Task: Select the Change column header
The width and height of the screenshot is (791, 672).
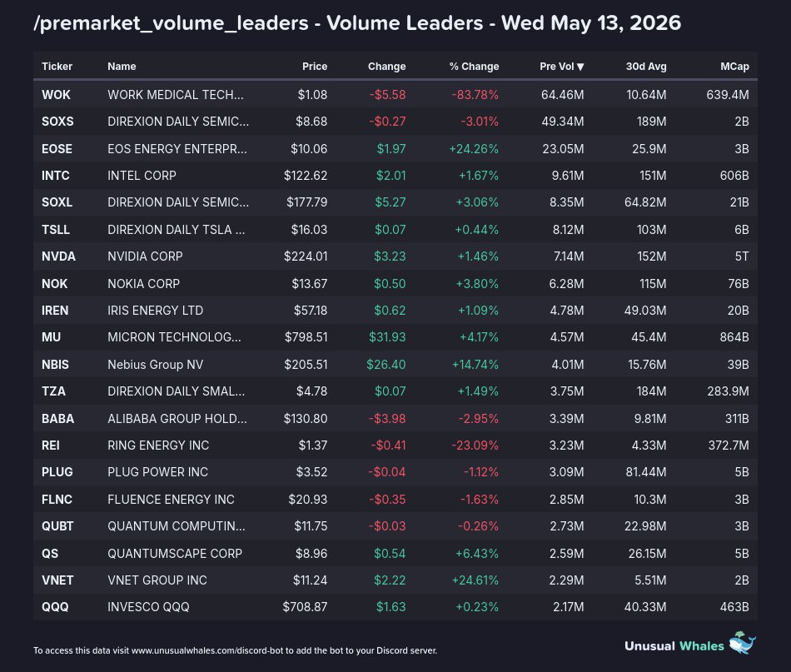Action: click(x=386, y=66)
